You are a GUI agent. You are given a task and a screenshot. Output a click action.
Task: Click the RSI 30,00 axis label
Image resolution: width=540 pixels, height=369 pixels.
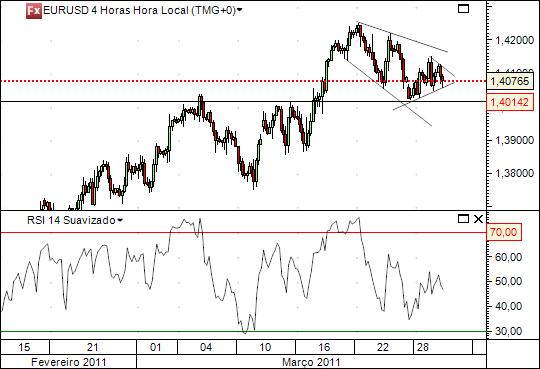tap(508, 331)
